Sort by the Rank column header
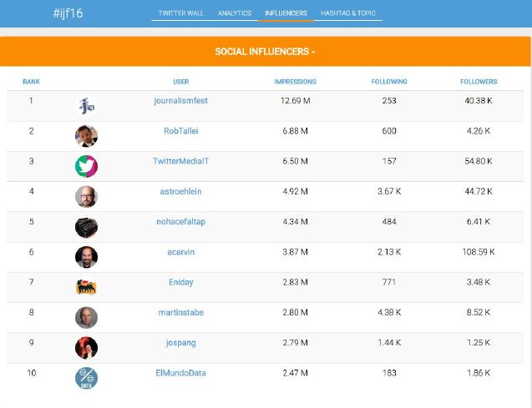Screen dimensions: 532x408 tap(31, 82)
